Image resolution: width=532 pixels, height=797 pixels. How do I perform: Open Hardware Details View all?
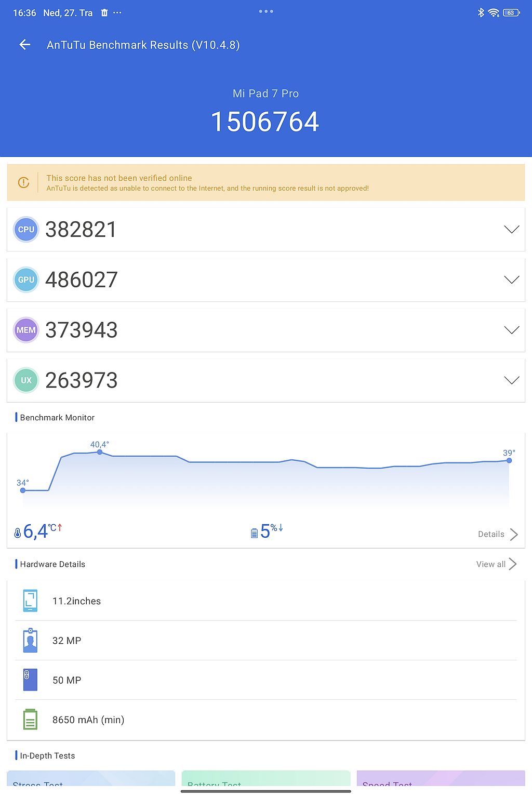(x=496, y=564)
